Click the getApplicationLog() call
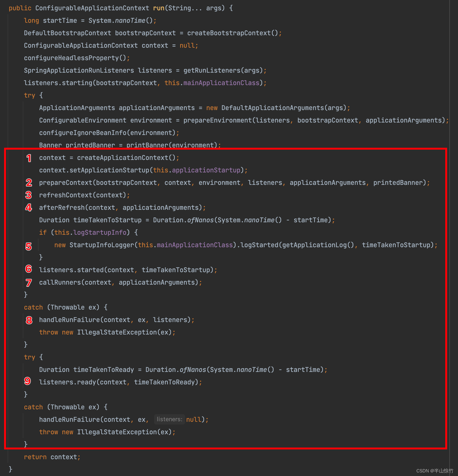This screenshot has width=458, height=476. 318,245
